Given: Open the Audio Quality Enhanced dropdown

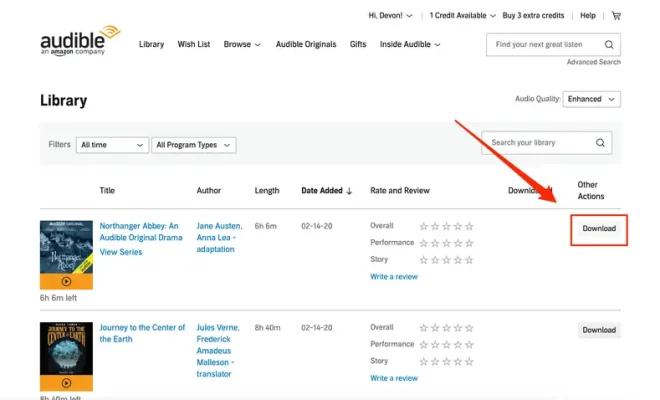Looking at the screenshot, I should tap(591, 99).
